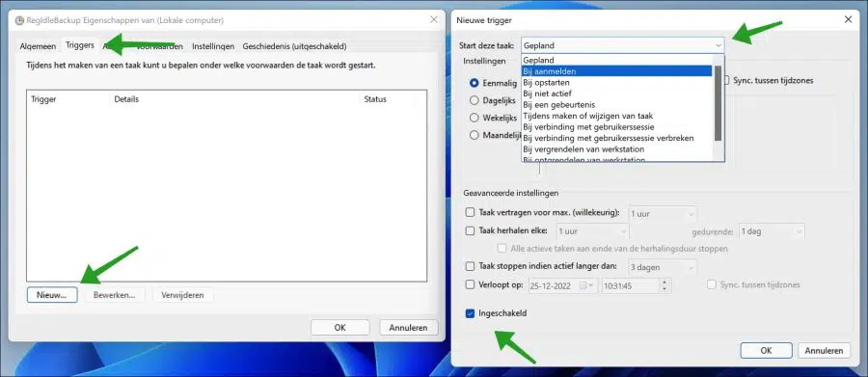Choose Bij opstarten in the dropdown list
868x377 pixels.
(x=616, y=82)
